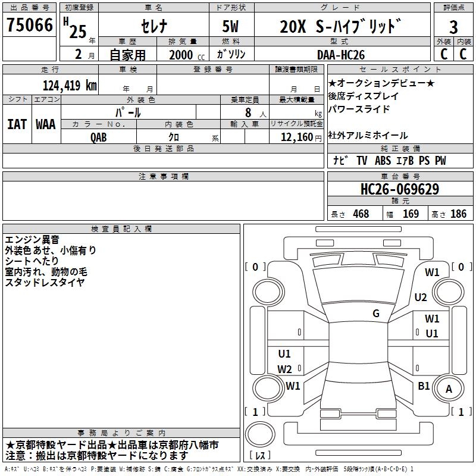
Task: Select the exterior color パール
Action: coord(128,112)
